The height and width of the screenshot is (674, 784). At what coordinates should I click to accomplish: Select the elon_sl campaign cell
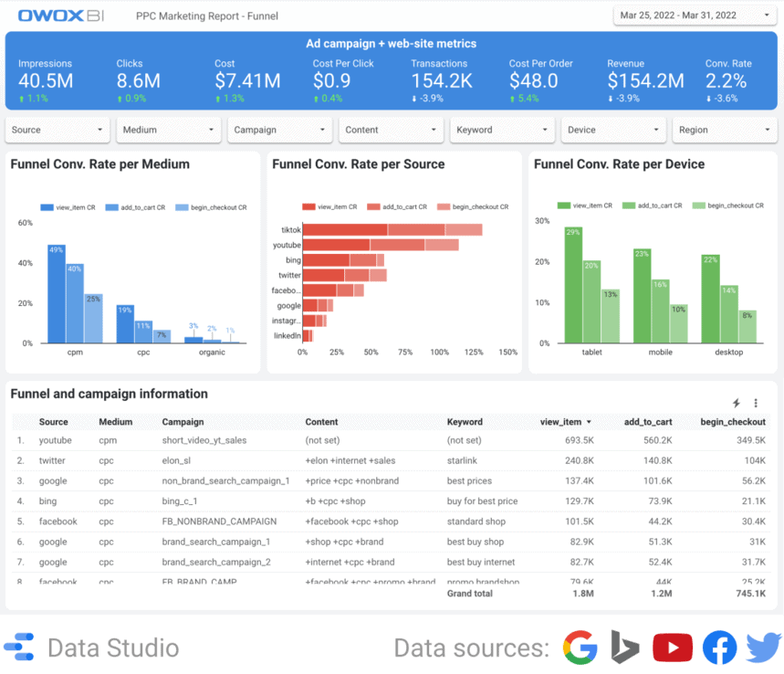[176, 461]
